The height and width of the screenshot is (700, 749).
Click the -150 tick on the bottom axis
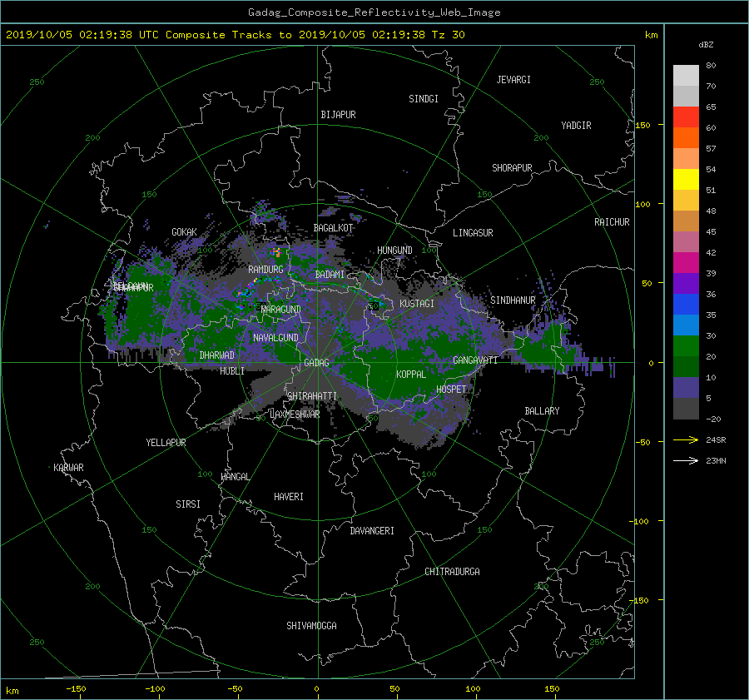tap(76, 689)
